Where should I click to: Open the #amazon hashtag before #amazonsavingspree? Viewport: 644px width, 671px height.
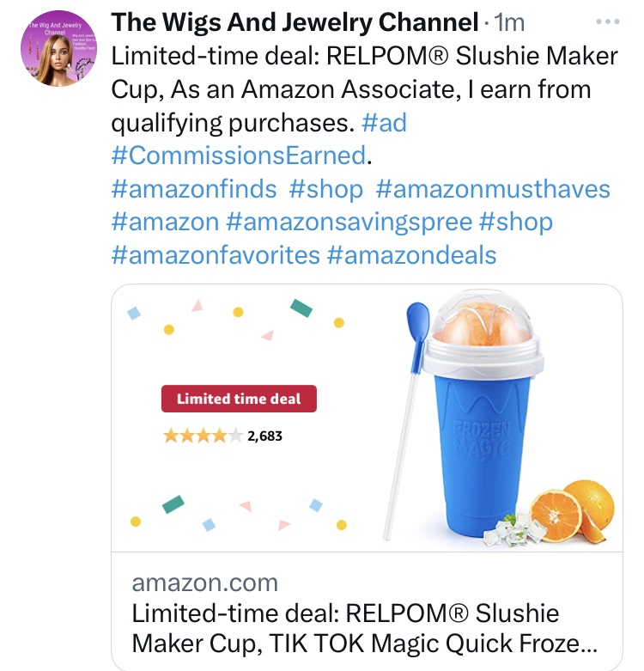coord(165,223)
